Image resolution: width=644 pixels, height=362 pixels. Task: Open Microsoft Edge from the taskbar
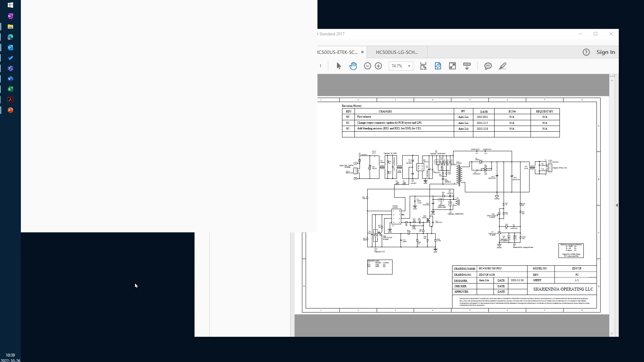[x=10, y=37]
